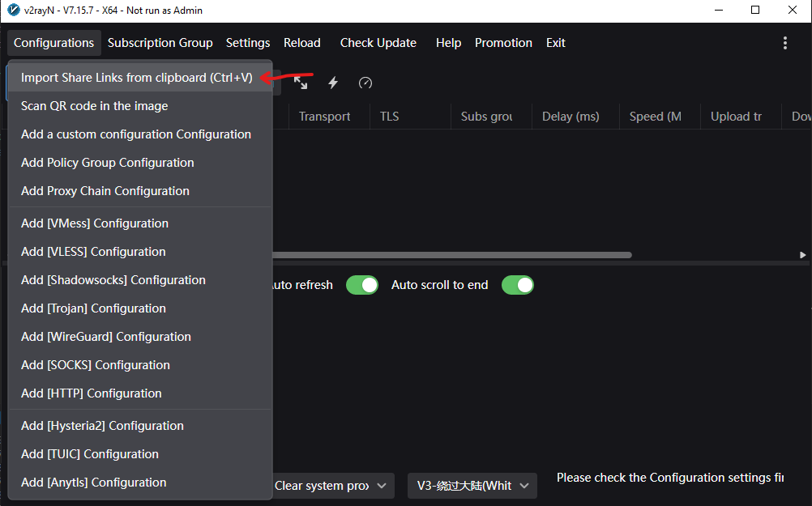Disable Auto scroll to end

pos(517,285)
